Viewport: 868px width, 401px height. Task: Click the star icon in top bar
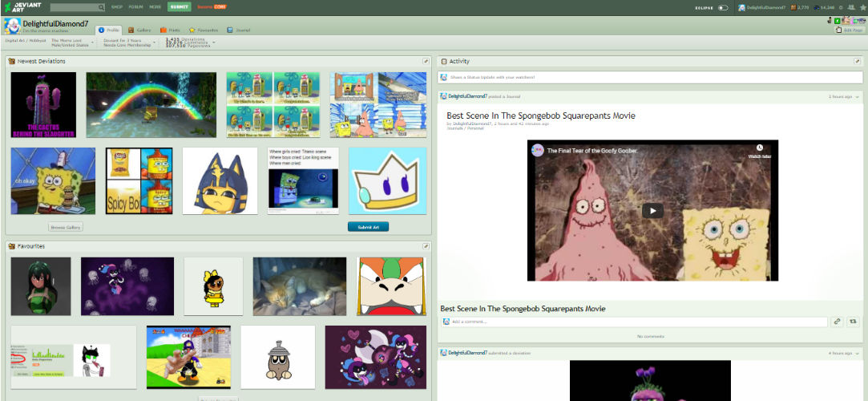coord(862,8)
